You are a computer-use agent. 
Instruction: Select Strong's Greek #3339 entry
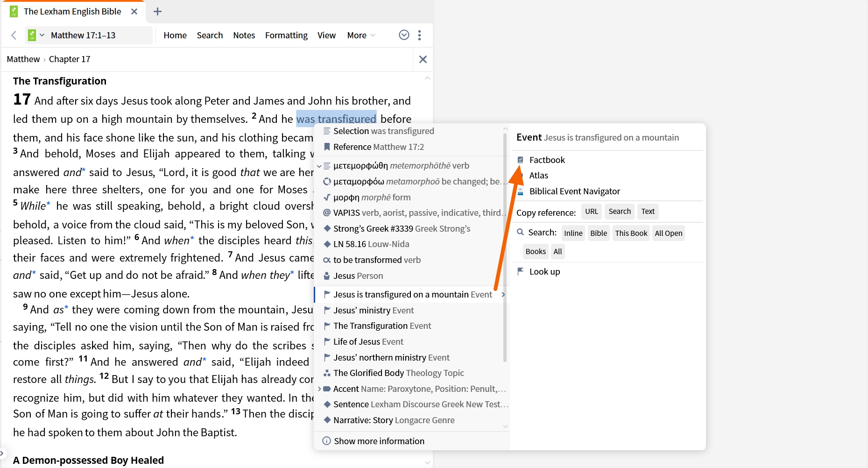pos(411,228)
